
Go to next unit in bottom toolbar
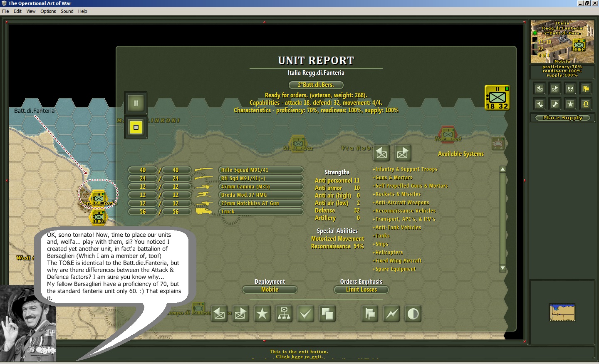[240, 314]
